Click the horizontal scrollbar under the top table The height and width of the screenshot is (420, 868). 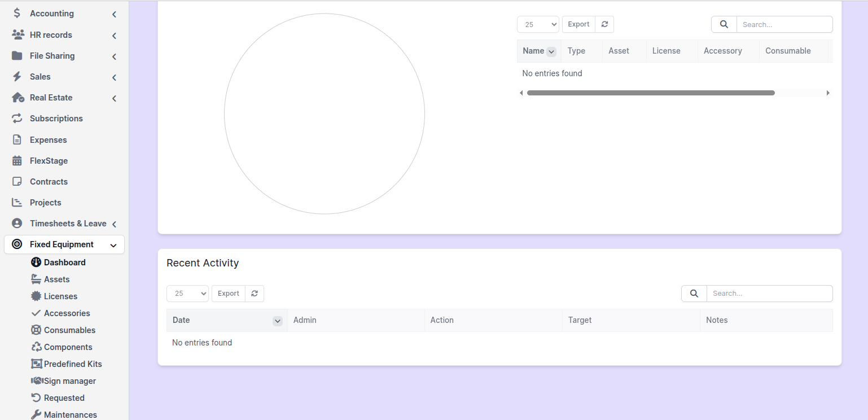point(650,93)
